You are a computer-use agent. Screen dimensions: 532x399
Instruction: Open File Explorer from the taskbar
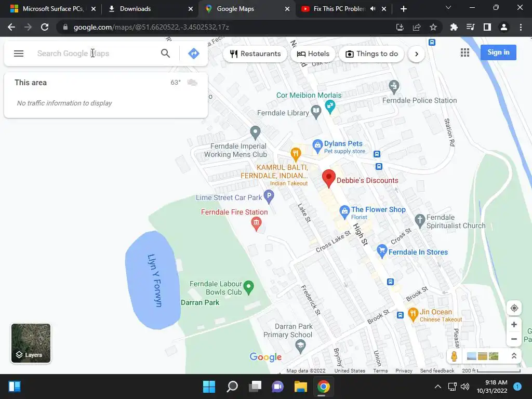(301, 387)
